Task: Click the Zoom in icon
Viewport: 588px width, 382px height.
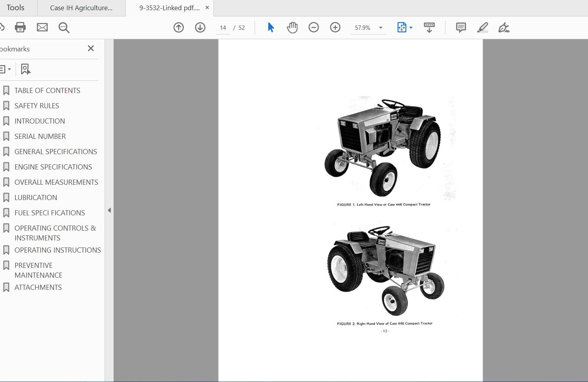Action: point(335,27)
